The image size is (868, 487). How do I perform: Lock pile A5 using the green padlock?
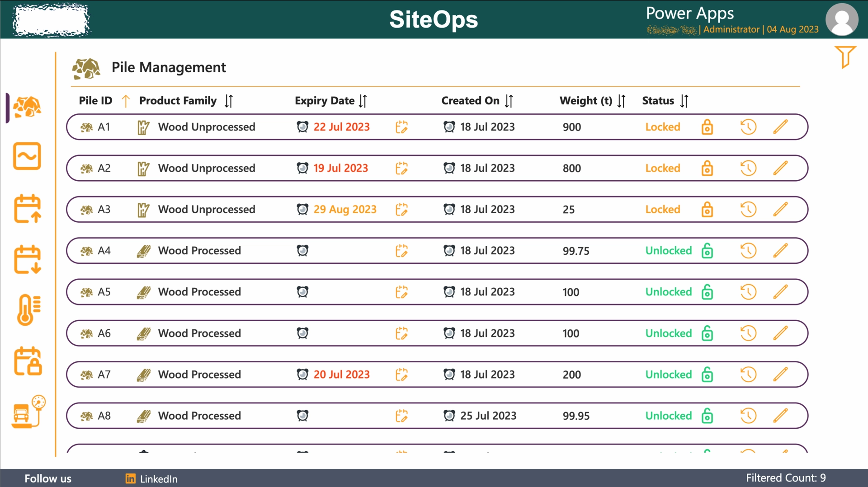point(707,292)
